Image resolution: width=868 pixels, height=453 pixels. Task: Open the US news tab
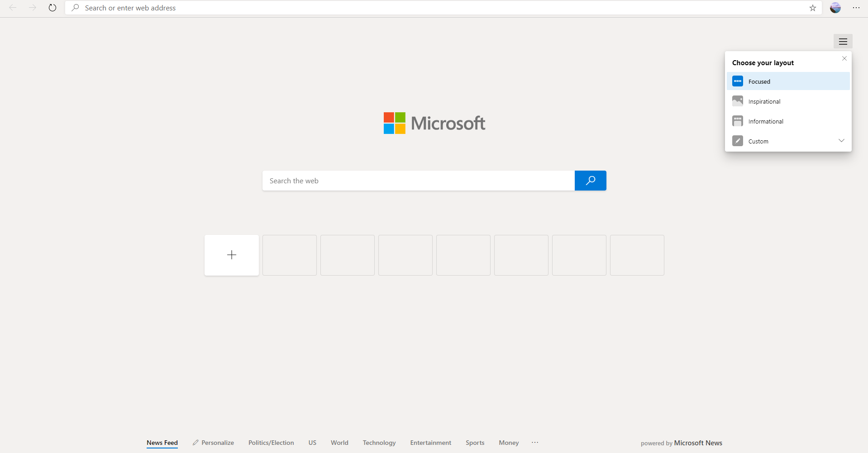[312, 443]
